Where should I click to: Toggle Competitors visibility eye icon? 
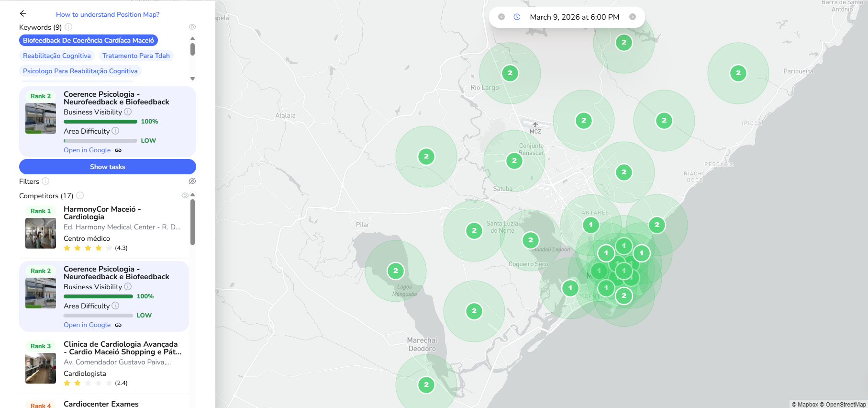tap(185, 195)
